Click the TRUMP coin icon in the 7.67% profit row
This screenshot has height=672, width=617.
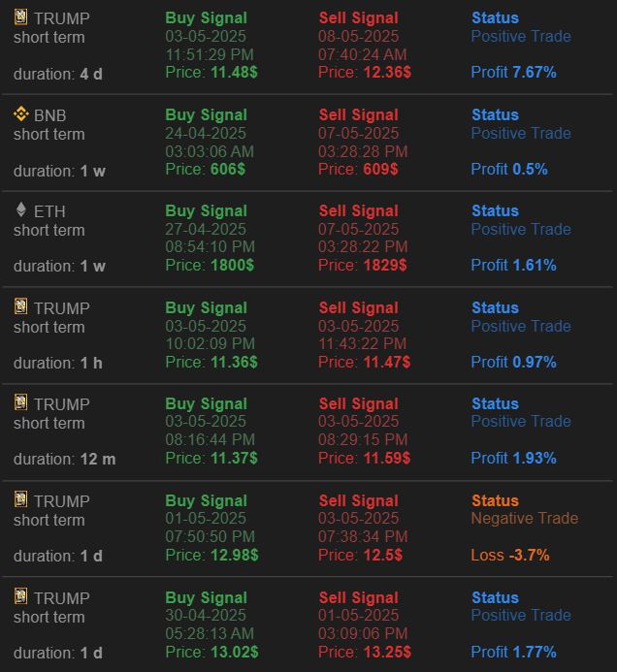[20, 17]
